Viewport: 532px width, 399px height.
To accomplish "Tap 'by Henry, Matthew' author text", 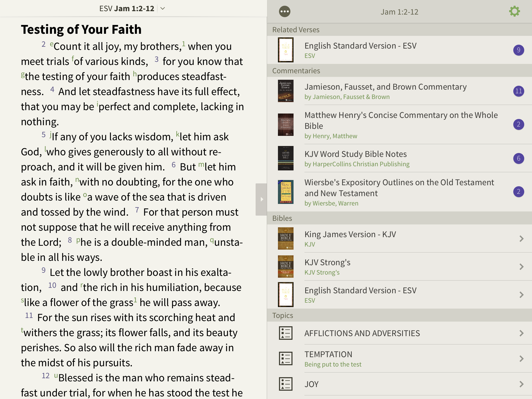I will coord(331,136).
